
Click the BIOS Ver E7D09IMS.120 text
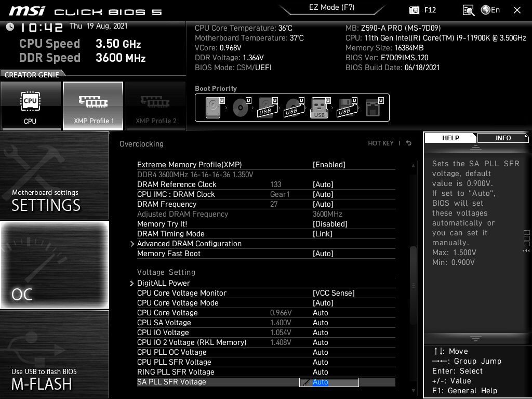387,58
